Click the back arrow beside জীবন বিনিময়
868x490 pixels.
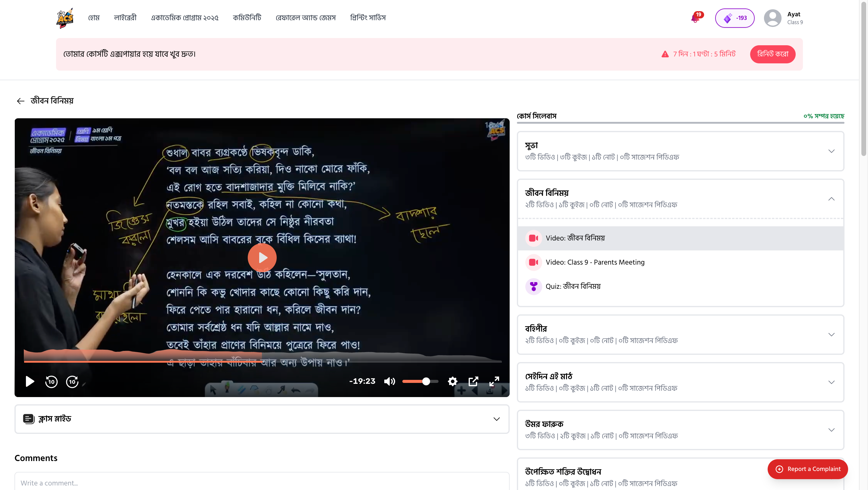point(20,101)
